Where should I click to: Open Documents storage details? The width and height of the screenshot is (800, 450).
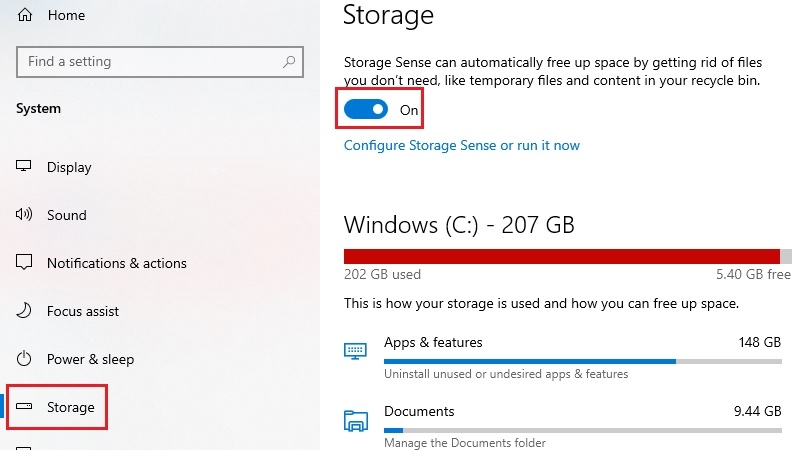pyautogui.click(x=562, y=426)
